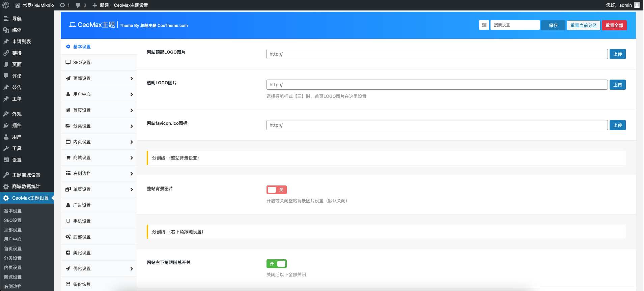644x291 pixels.
Task: Click the 透明LOGO图片 URL field
Action: [x=437, y=85]
